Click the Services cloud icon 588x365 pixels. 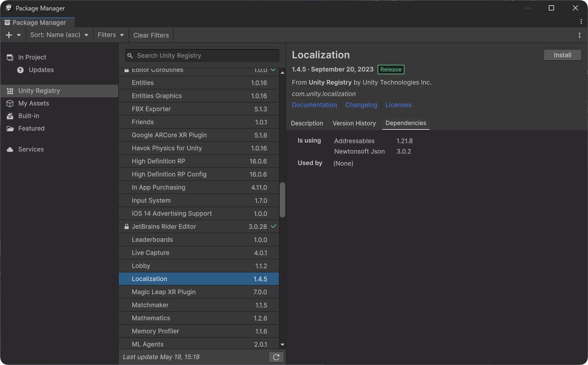click(x=10, y=150)
